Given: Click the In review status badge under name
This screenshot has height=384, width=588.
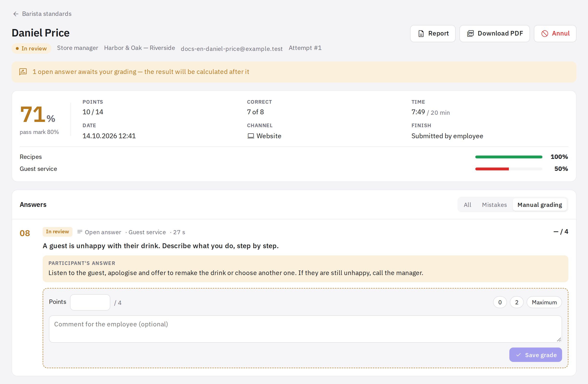Looking at the screenshot, I should (x=31, y=48).
